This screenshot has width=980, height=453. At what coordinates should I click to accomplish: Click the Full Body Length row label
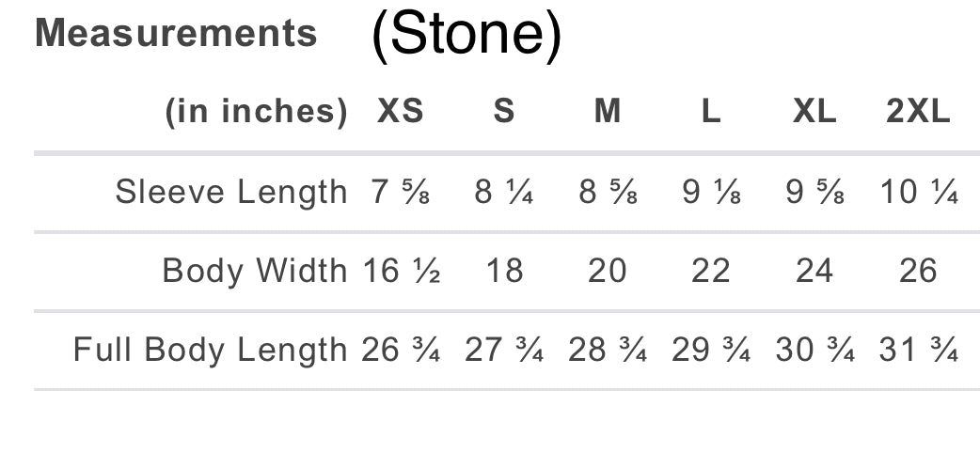tap(211, 351)
